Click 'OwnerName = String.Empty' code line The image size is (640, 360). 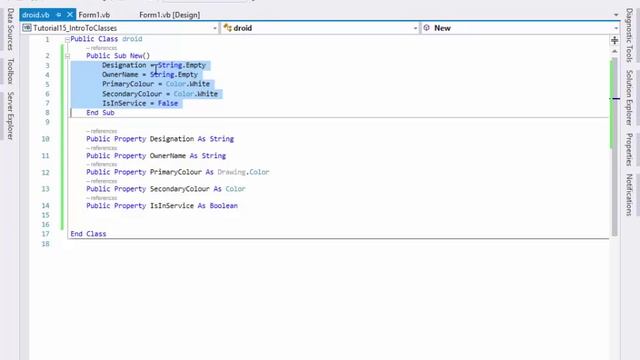tap(150, 75)
